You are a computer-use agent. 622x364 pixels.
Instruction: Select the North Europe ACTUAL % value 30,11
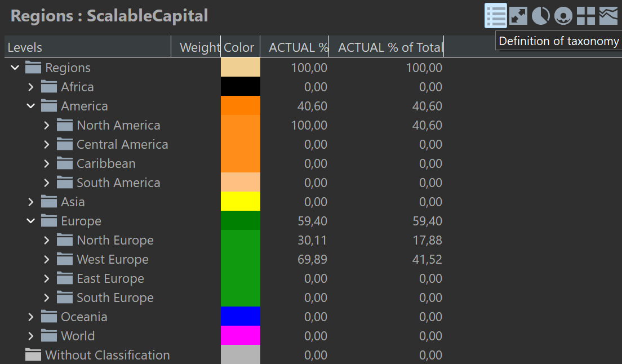[x=312, y=240]
